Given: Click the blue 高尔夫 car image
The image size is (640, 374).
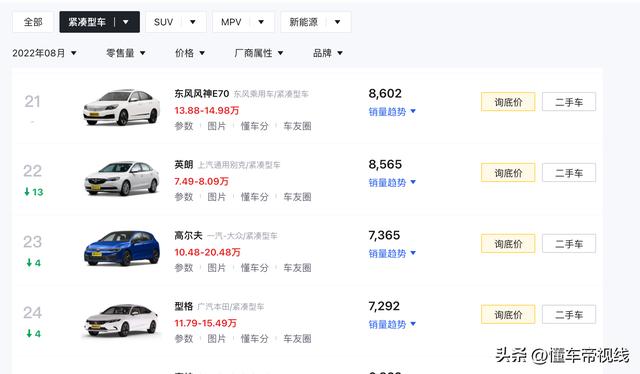Looking at the screenshot, I should (x=122, y=248).
